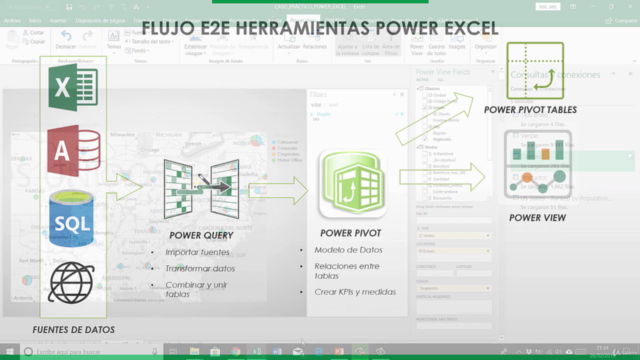Toggle the Código Postal field checkbox

coord(425,101)
